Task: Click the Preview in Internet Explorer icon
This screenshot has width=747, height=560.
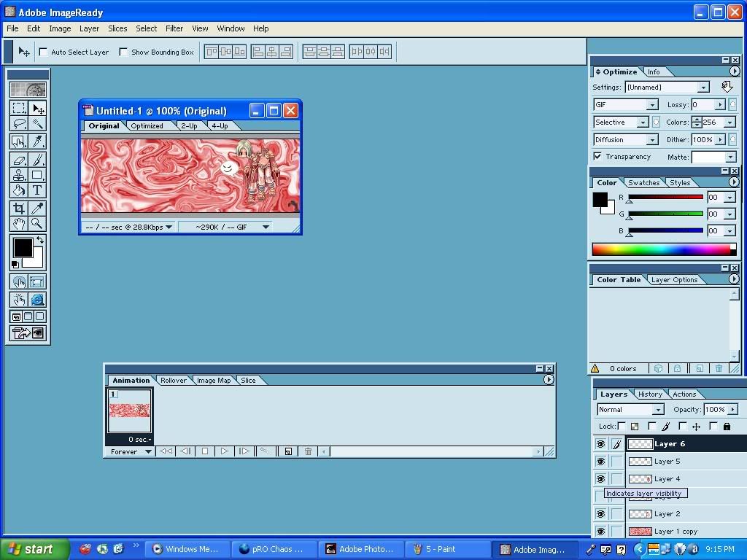Action: tap(37, 300)
